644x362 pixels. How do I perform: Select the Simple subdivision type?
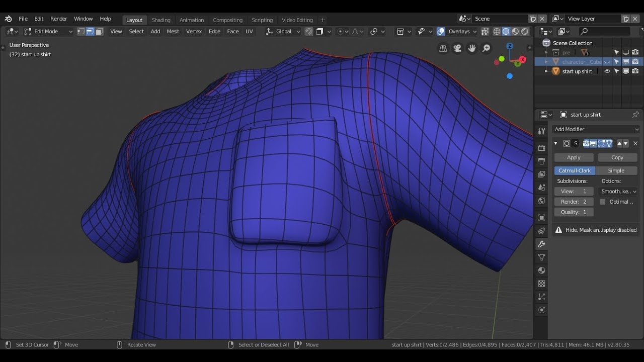pos(616,170)
